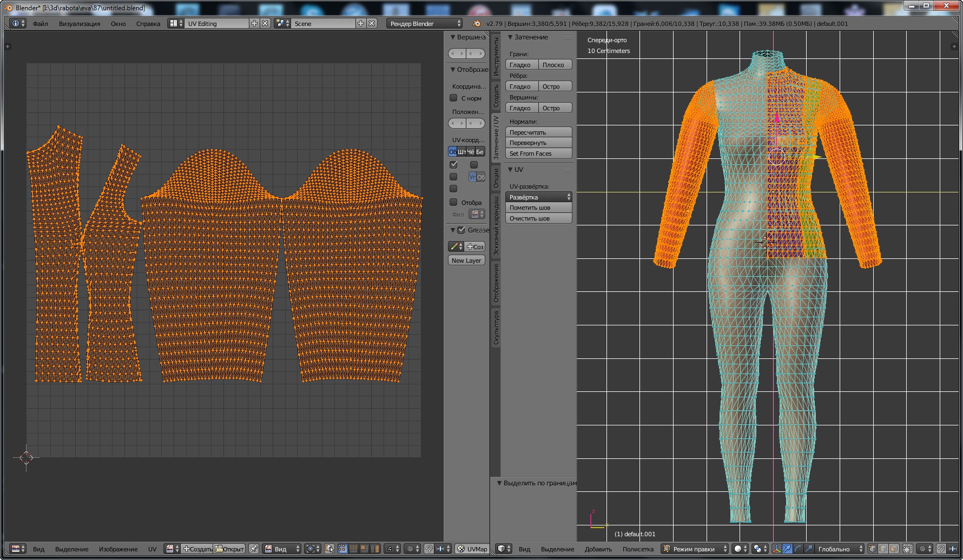Open the 'Развёртка' unwrap dropdown
Viewport: 963px width, 560px height.
pyautogui.click(x=538, y=197)
